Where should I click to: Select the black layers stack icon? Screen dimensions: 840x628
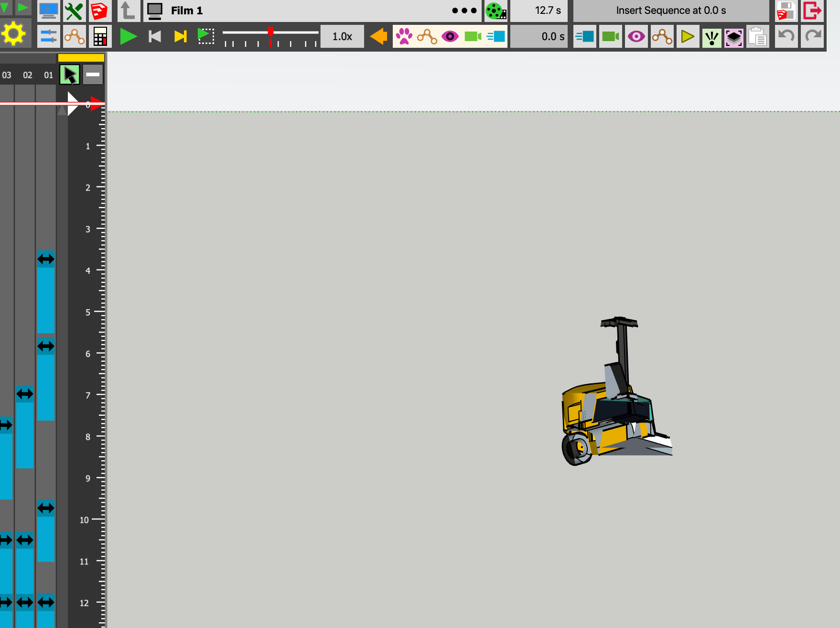click(733, 37)
